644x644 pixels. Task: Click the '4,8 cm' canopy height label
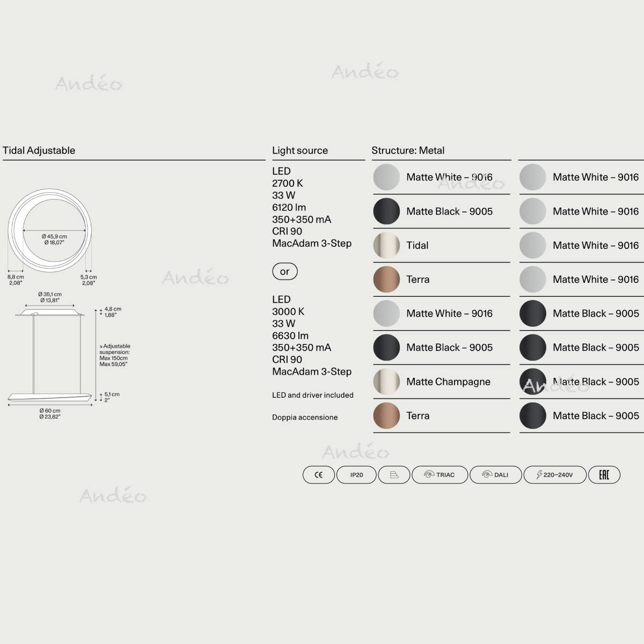tap(113, 309)
